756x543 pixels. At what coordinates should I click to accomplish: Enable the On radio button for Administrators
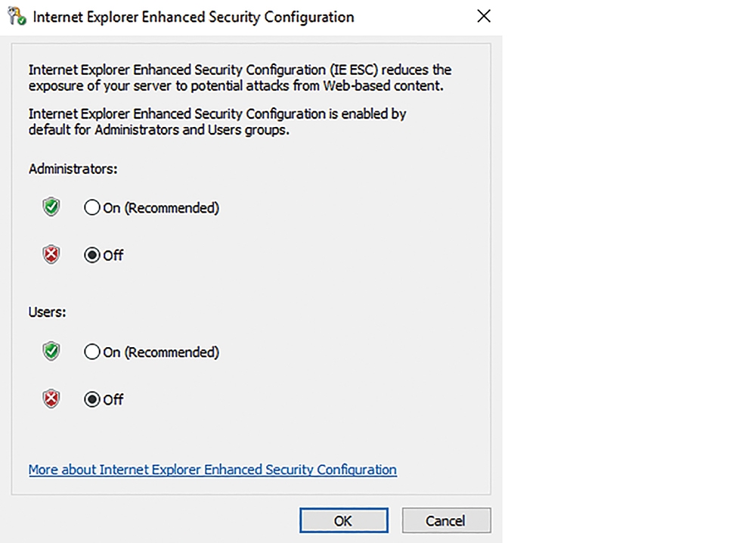(x=92, y=207)
